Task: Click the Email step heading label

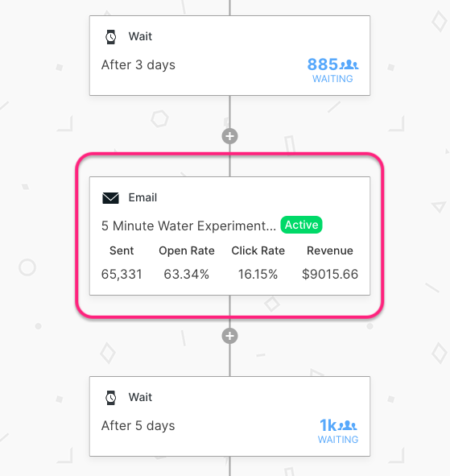Action: [142, 197]
